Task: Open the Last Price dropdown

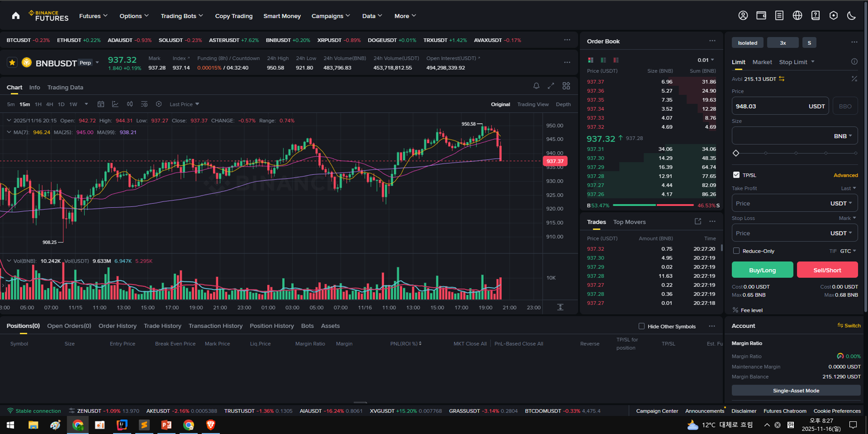Action: click(x=184, y=104)
